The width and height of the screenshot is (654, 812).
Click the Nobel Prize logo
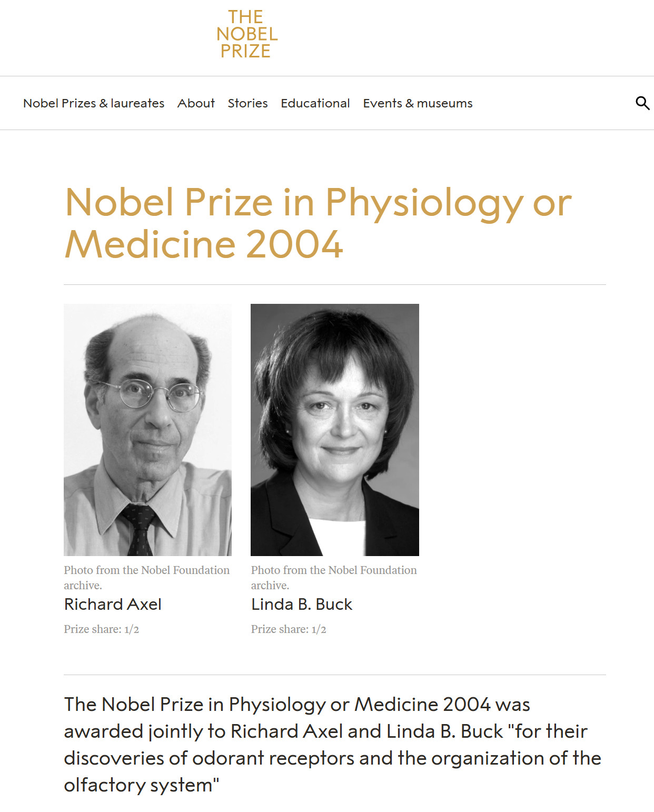click(246, 34)
